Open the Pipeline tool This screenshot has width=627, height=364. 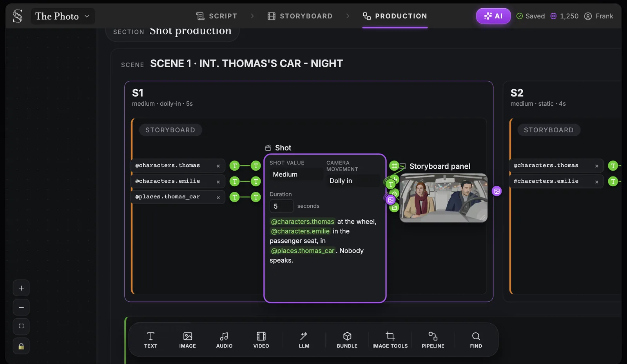[x=433, y=340]
